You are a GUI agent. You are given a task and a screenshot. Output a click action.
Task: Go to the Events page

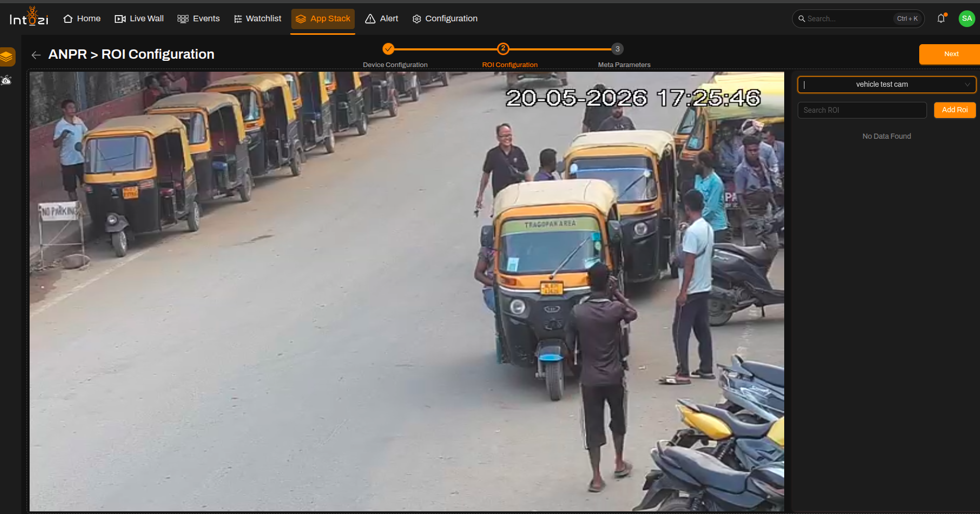(198, 19)
